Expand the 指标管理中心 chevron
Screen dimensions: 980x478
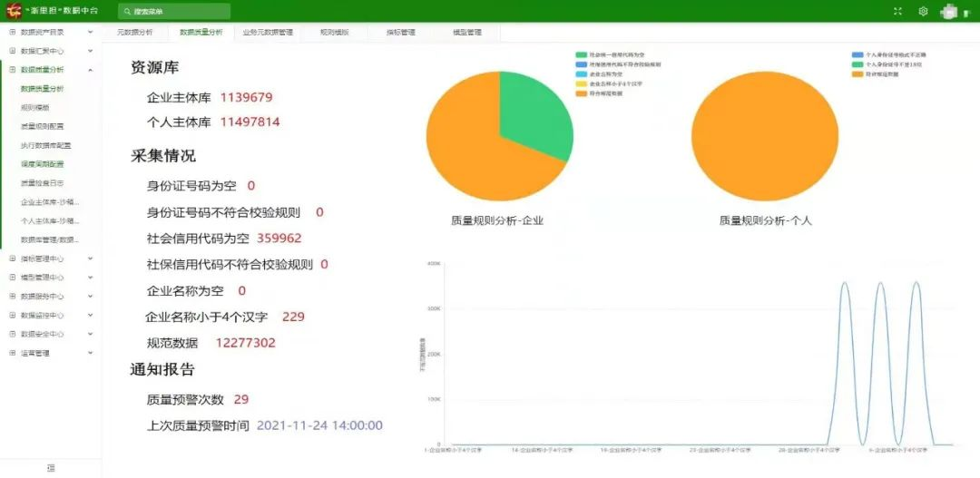[x=90, y=259]
